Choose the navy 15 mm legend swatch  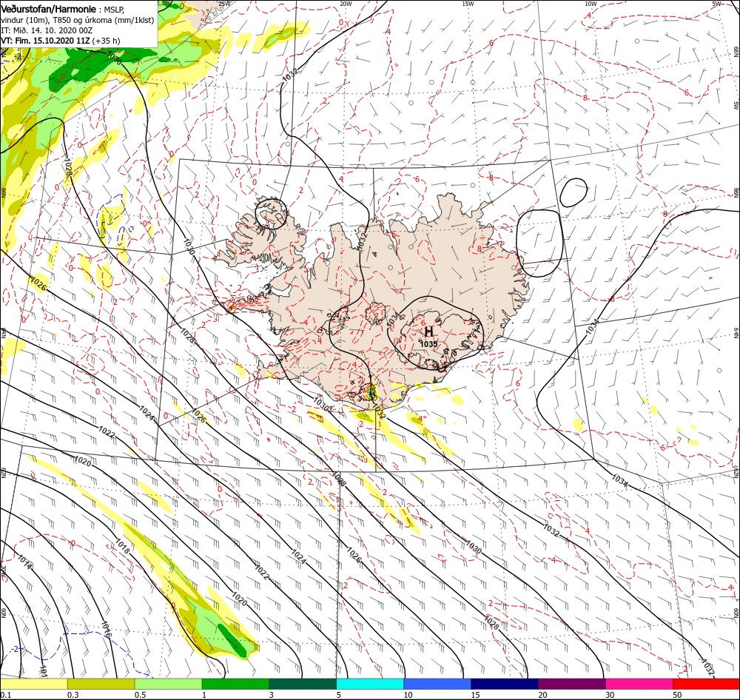point(505,684)
